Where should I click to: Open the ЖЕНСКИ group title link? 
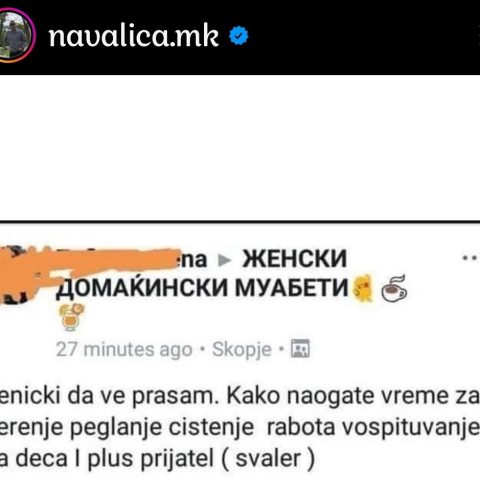[295, 259]
